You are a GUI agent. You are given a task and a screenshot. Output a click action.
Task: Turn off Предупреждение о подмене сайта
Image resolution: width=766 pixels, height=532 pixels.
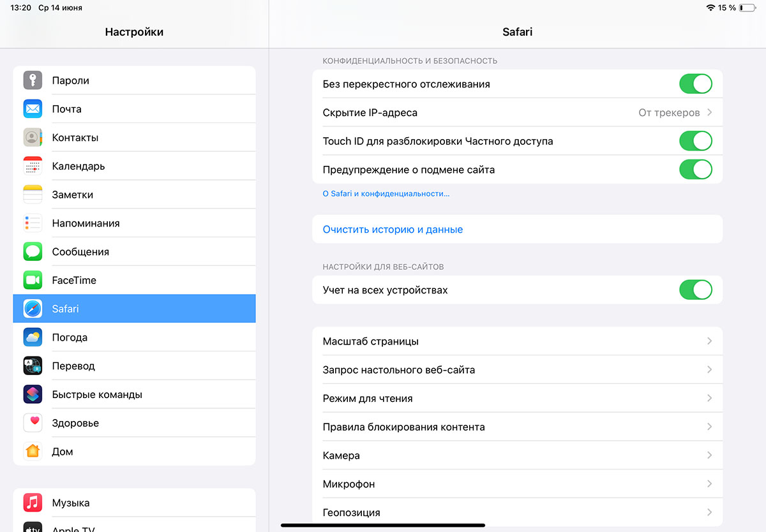pyautogui.click(x=695, y=169)
